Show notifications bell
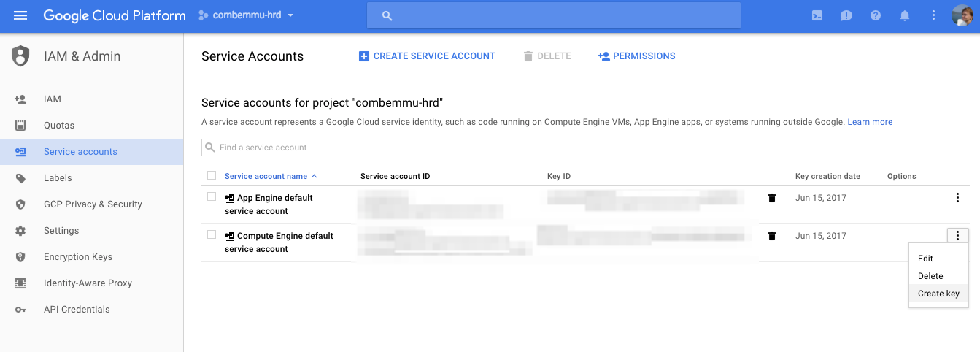980x352 pixels. pyautogui.click(x=905, y=15)
